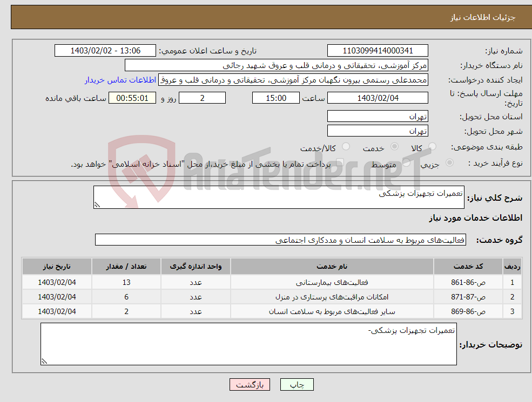Click service code ص-87-871
Viewport: 532px width, 402px height.
[468, 297]
